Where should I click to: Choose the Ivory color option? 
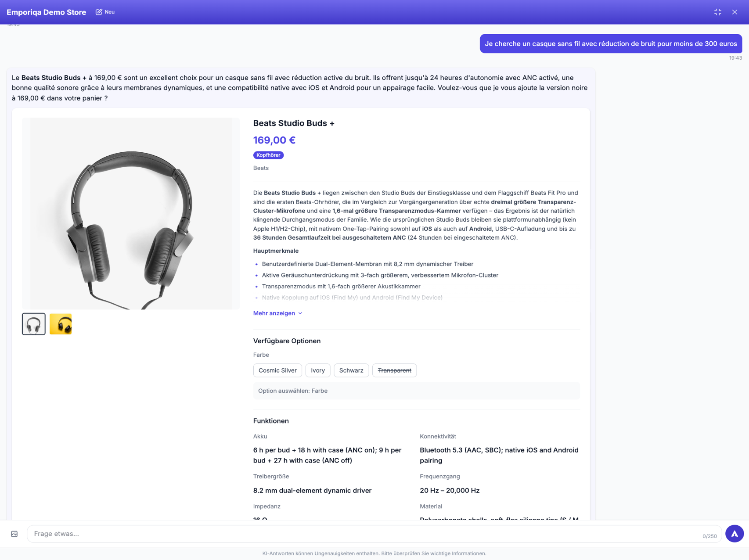[x=318, y=370]
